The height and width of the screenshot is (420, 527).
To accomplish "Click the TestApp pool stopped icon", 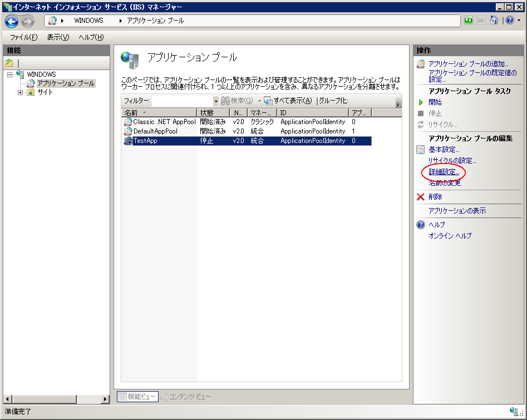I will coord(128,141).
